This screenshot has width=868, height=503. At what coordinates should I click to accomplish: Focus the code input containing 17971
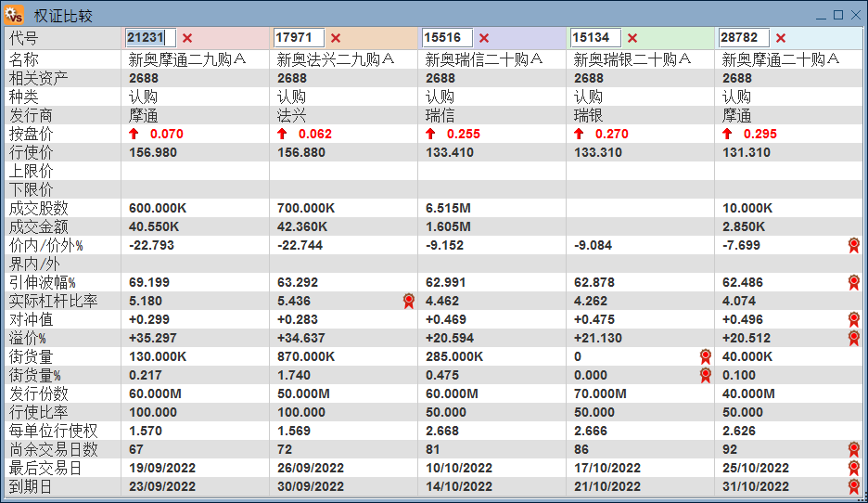pyautogui.click(x=299, y=38)
